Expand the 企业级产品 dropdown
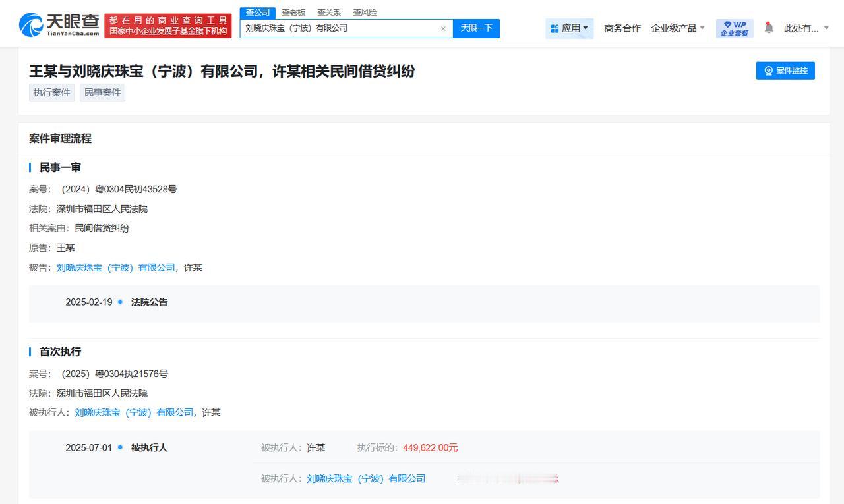844x504 pixels. pos(678,28)
